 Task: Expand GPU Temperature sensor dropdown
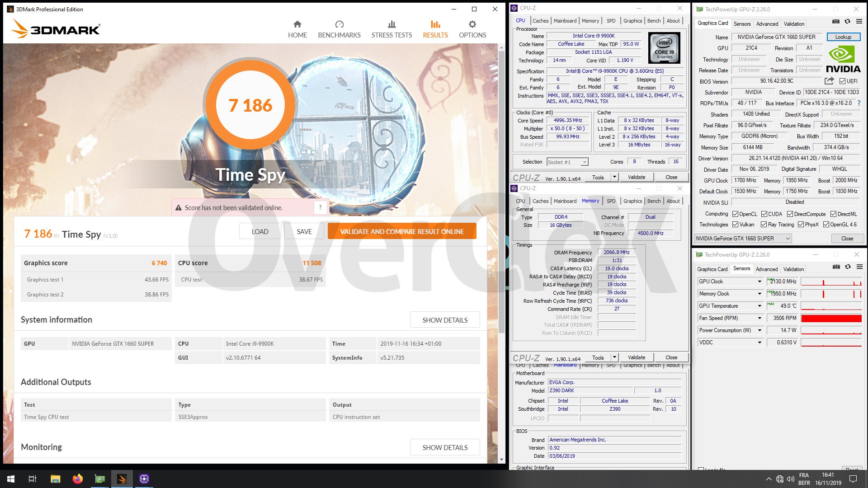pyautogui.click(x=759, y=306)
